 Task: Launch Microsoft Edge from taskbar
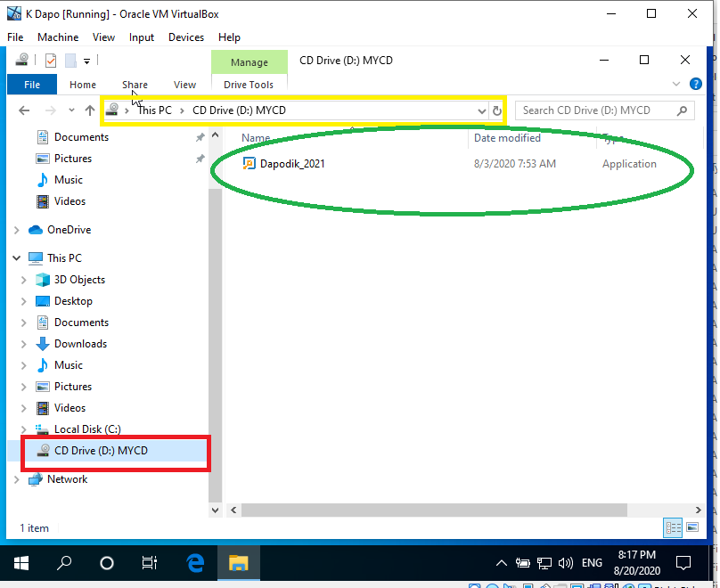click(x=195, y=563)
